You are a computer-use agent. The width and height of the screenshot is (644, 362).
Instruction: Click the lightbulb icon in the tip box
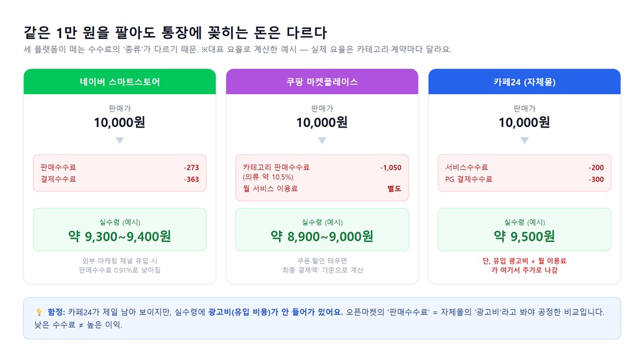click(x=40, y=312)
